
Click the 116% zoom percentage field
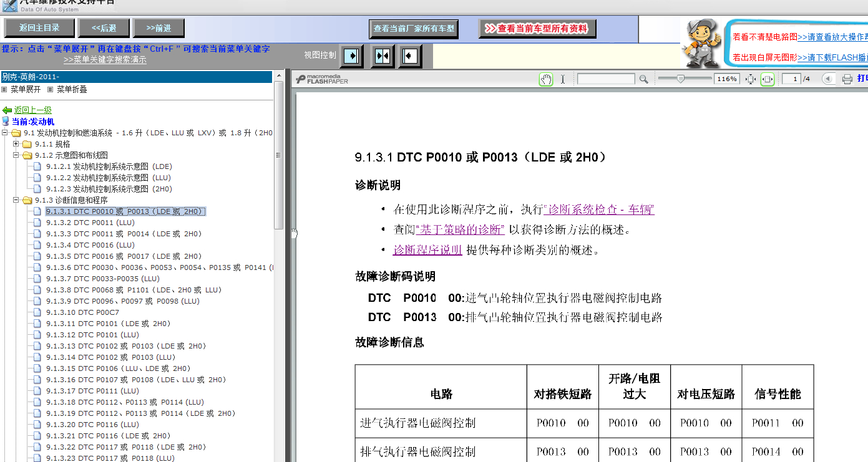click(727, 79)
